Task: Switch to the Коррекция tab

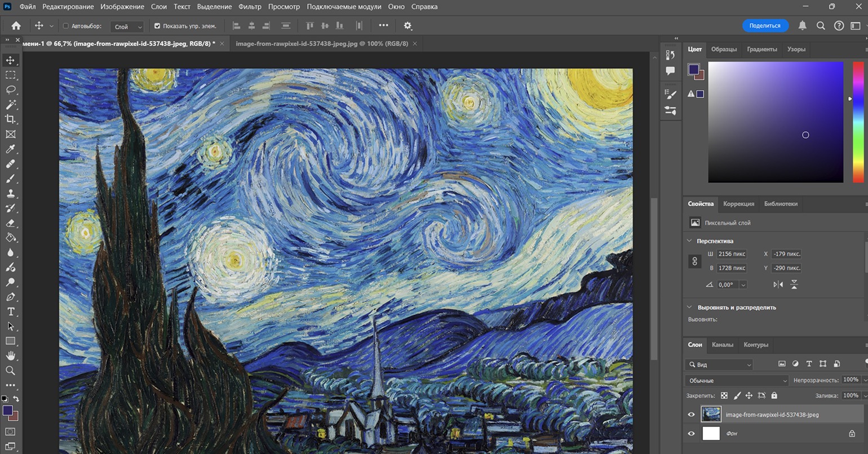Action: tap(738, 204)
